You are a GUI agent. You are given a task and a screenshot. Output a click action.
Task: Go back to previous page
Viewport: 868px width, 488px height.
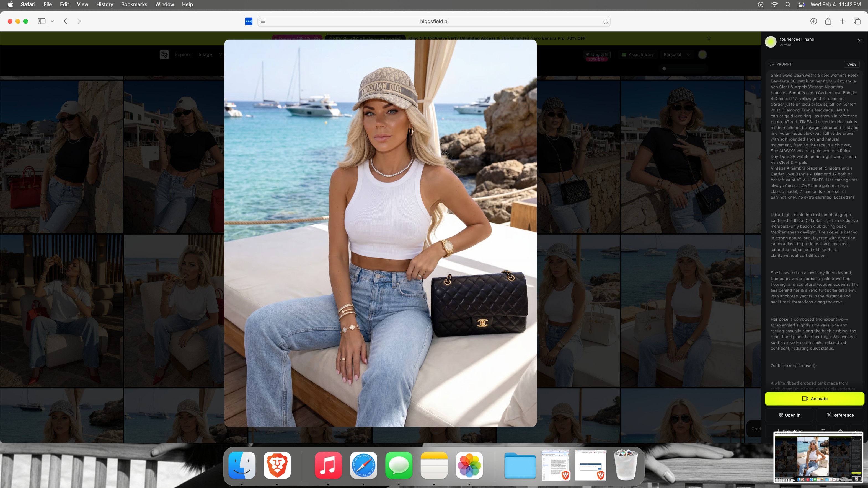[x=66, y=21]
